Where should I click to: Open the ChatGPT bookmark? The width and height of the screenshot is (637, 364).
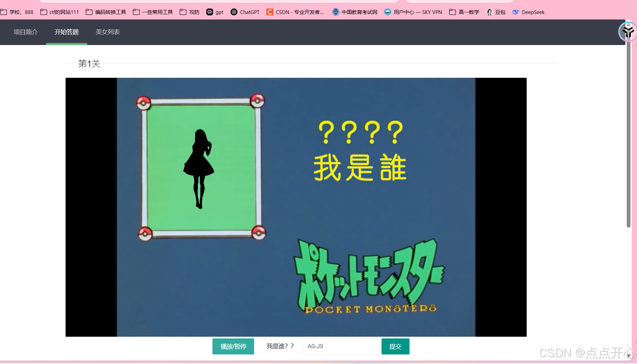245,12
